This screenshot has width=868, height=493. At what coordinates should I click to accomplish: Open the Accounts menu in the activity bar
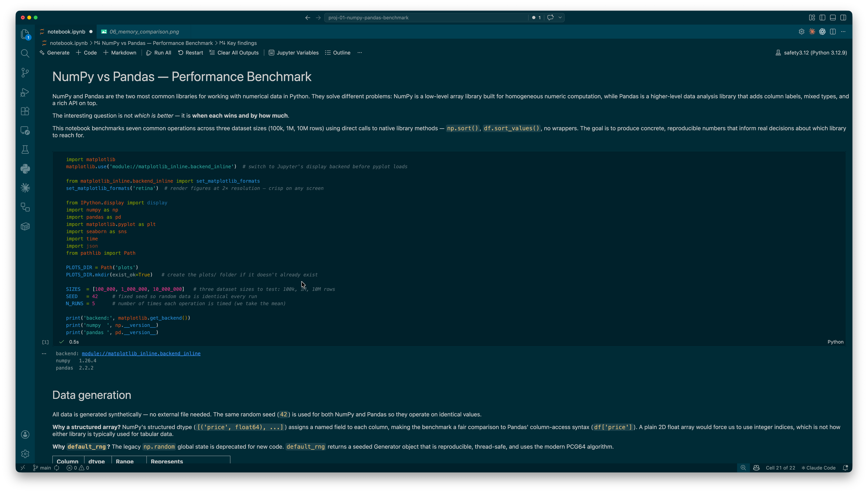tap(25, 434)
